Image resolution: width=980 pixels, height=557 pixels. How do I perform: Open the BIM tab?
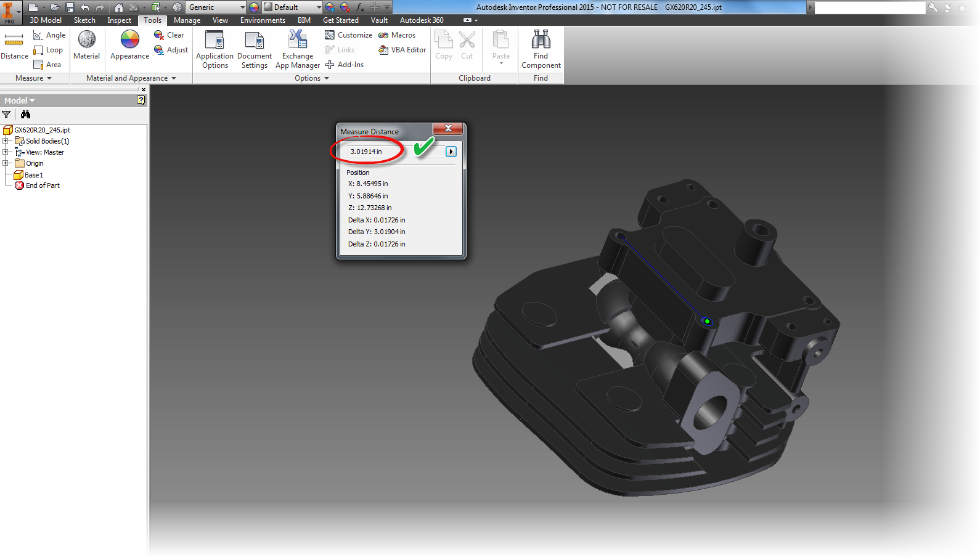point(304,20)
